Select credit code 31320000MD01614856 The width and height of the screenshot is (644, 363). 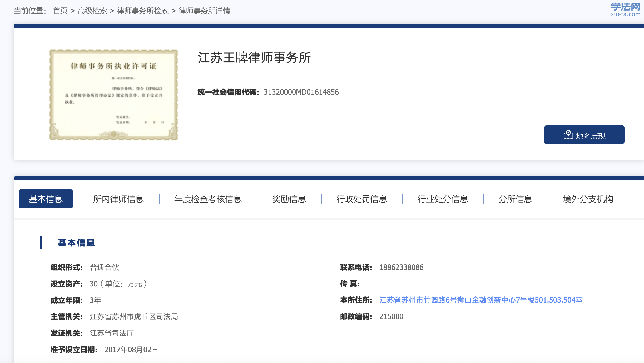coord(301,92)
